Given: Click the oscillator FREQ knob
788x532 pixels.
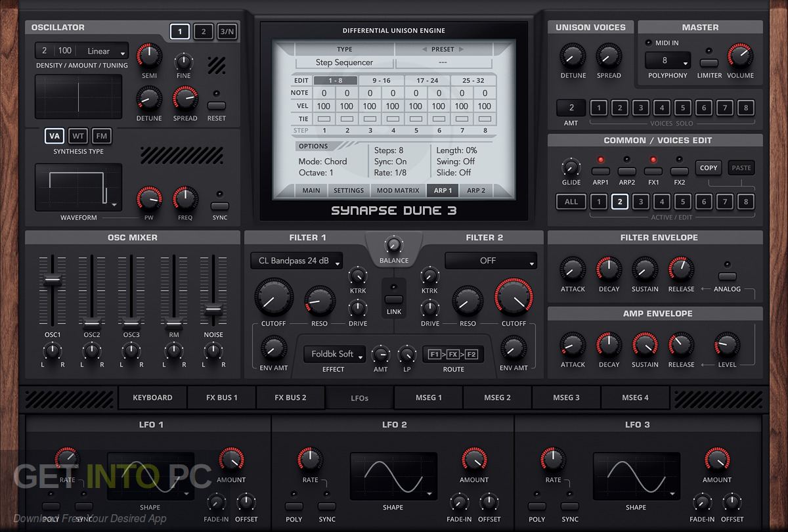Looking at the screenshot, I should pyautogui.click(x=185, y=199).
